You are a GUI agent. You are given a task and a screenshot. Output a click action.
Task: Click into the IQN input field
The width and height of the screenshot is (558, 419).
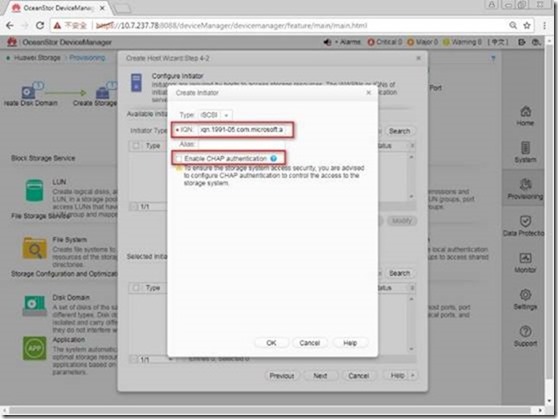tap(244, 130)
